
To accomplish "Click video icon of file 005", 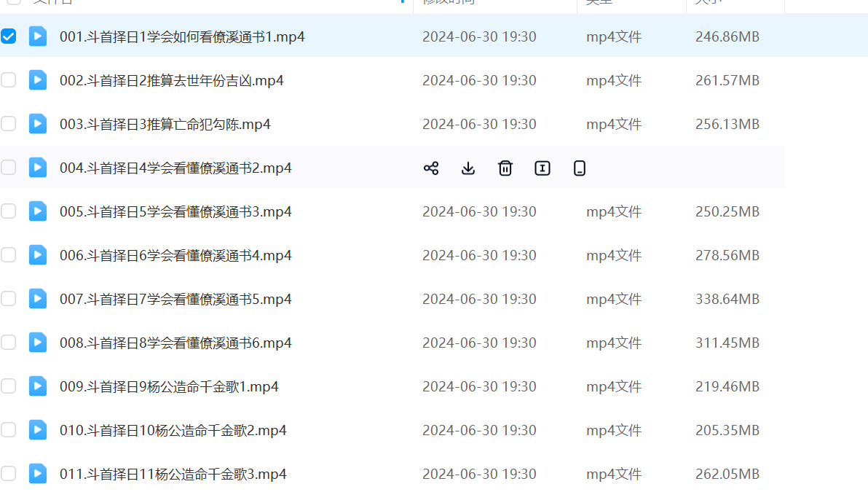I will (x=38, y=211).
